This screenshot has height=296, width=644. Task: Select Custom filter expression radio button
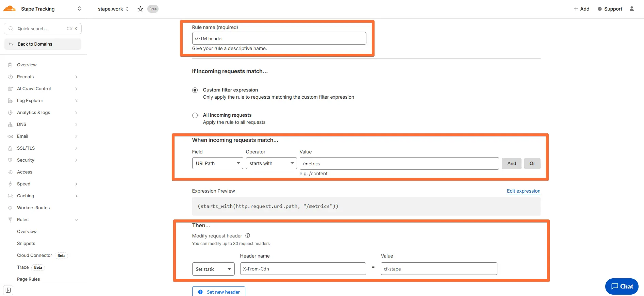pos(195,90)
